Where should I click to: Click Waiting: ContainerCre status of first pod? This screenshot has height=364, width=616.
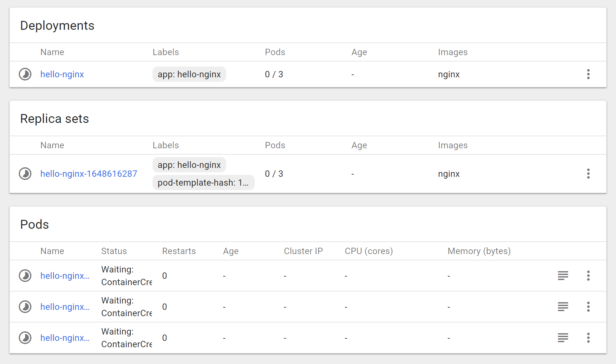pyautogui.click(x=127, y=276)
